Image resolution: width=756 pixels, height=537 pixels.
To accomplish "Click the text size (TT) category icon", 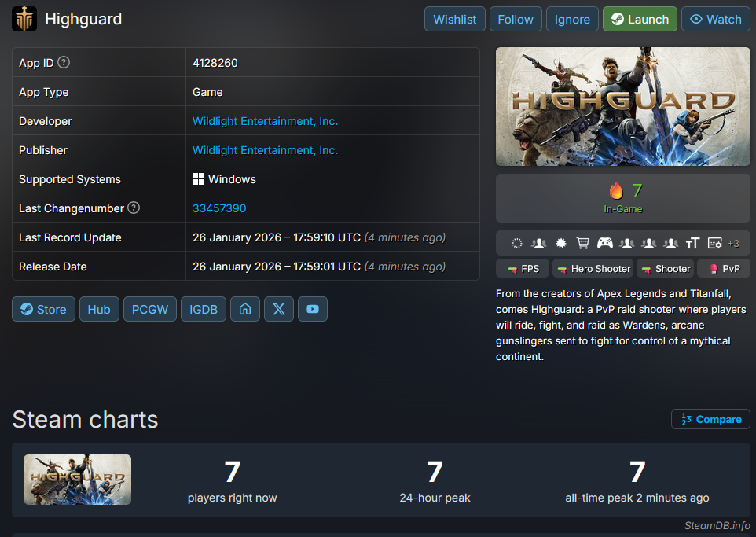I will pos(692,243).
